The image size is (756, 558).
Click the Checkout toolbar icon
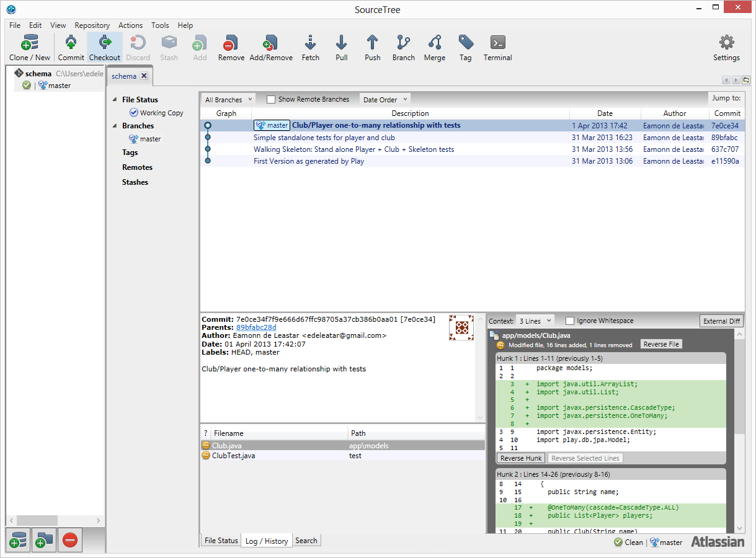click(x=105, y=43)
